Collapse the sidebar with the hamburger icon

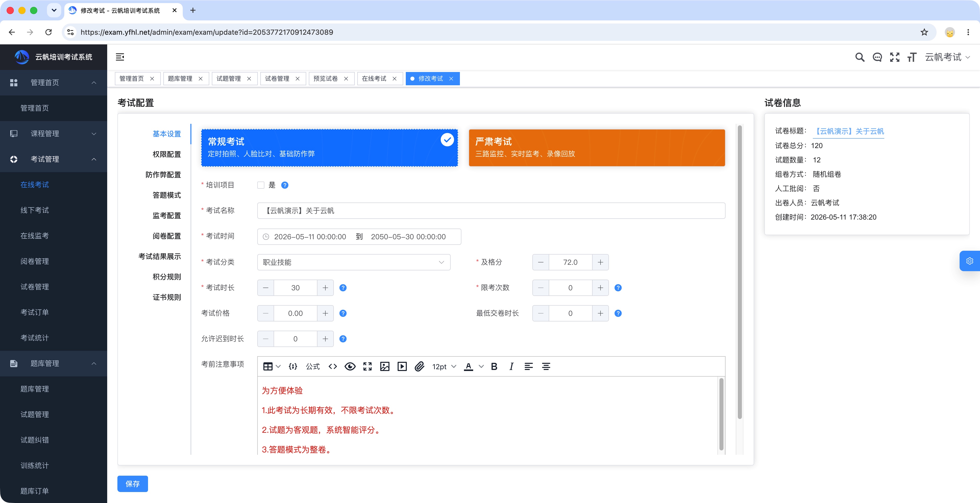tap(120, 57)
